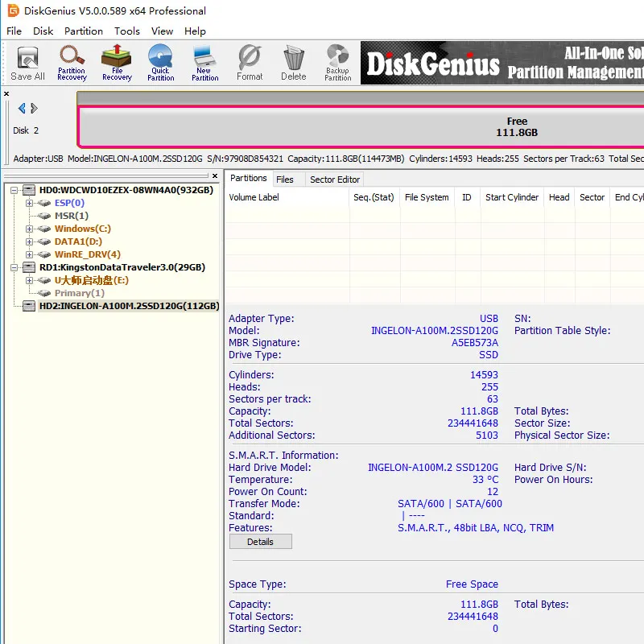The width and height of the screenshot is (644, 644).
Task: Click the S.M.A.R.T. Details button
Action: 260,542
